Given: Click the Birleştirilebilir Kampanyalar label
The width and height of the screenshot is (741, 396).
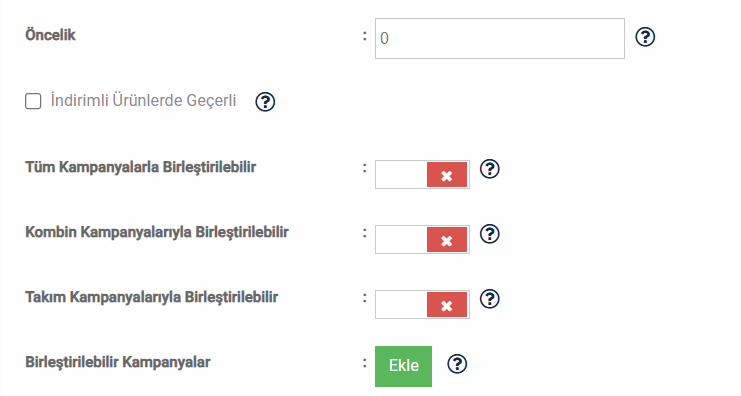Looking at the screenshot, I should (x=118, y=362).
